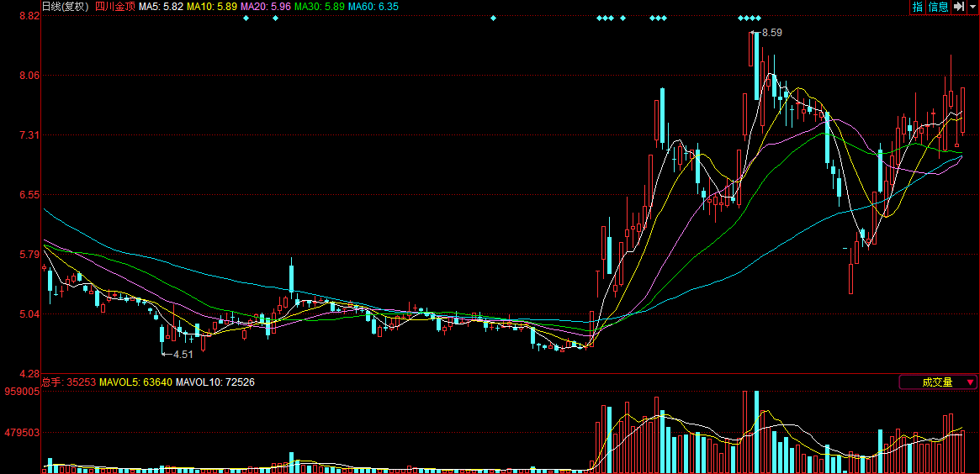Click the 指 indicator button
Image resolution: width=980 pixels, height=474 pixels.
pos(918,7)
